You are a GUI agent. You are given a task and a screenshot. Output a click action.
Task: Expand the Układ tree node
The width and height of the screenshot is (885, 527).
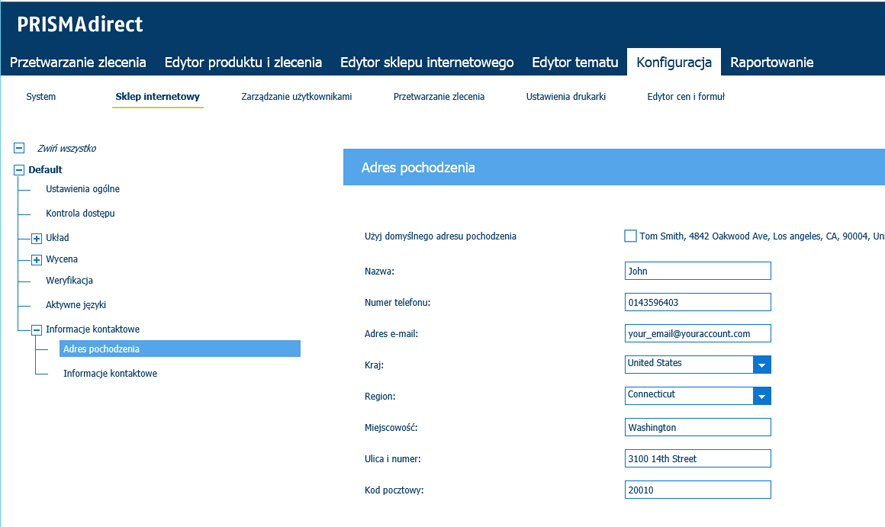point(36,238)
